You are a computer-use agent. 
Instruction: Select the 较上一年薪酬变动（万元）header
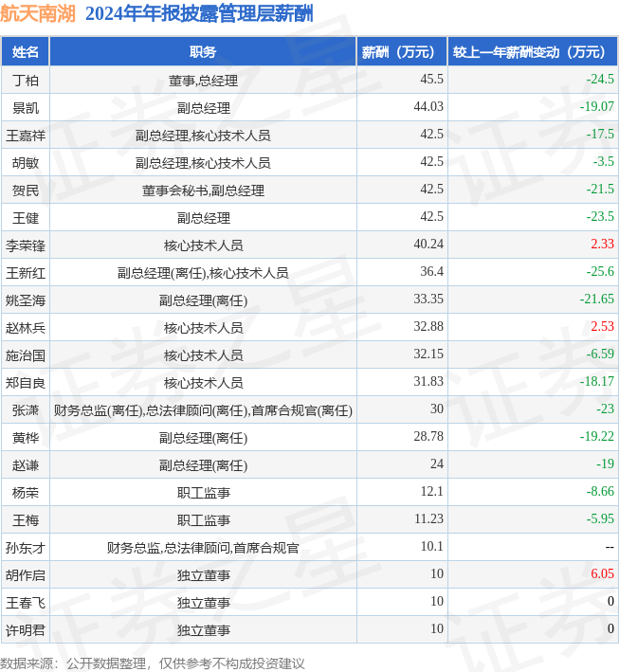pos(533,52)
